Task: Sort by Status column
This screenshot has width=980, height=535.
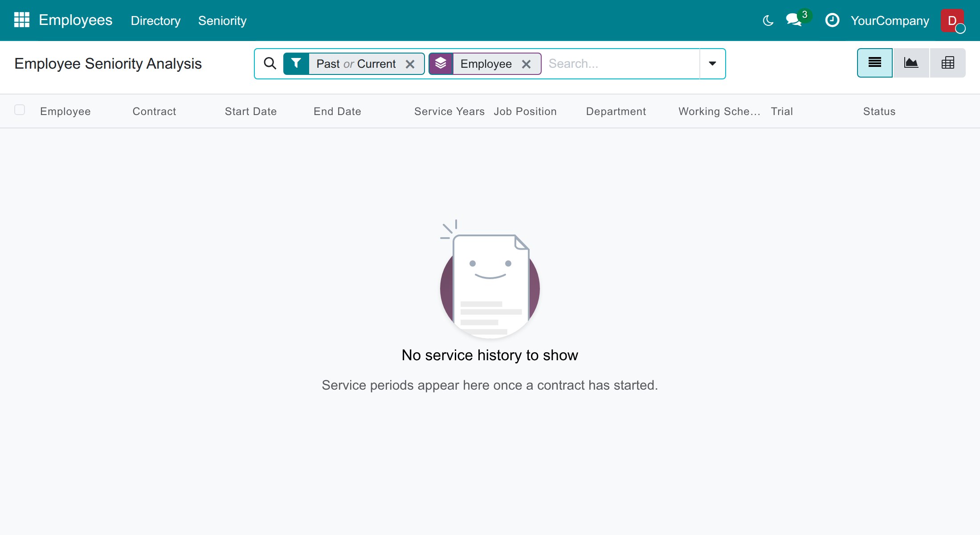Action: coord(879,111)
